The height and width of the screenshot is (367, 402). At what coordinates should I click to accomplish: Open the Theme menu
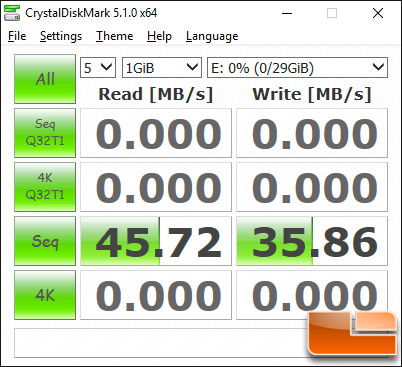114,36
